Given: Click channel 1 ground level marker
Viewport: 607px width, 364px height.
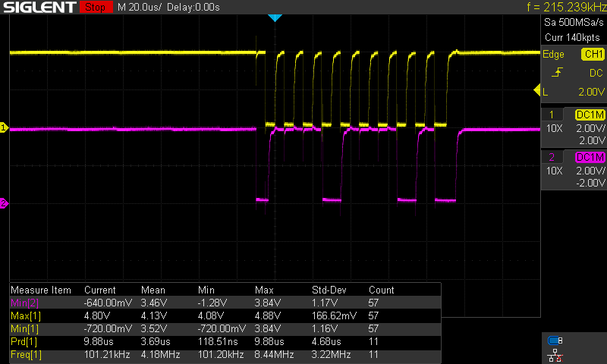Looking at the screenshot, I should [4, 127].
